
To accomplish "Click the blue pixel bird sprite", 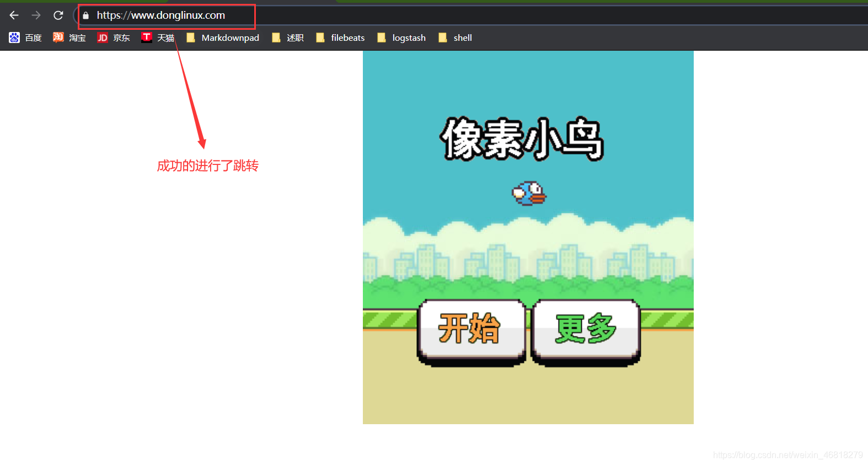I will 529,194.
